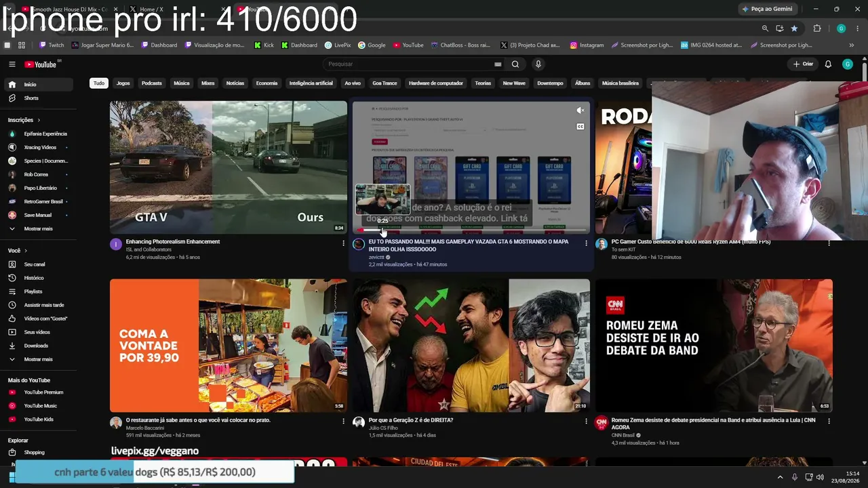Start voice search with the microphone icon
Viewport: 868px width, 488px height.
pos(538,64)
